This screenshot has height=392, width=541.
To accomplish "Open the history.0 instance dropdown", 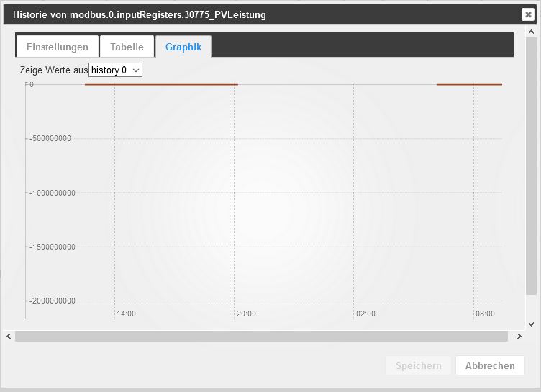I will click(116, 70).
